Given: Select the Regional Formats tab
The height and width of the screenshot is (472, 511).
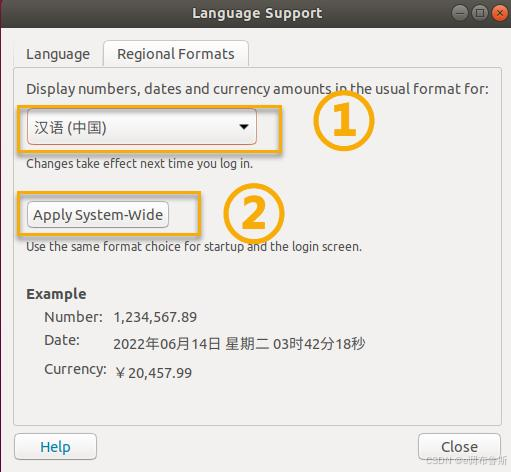Looking at the screenshot, I should point(176,54).
